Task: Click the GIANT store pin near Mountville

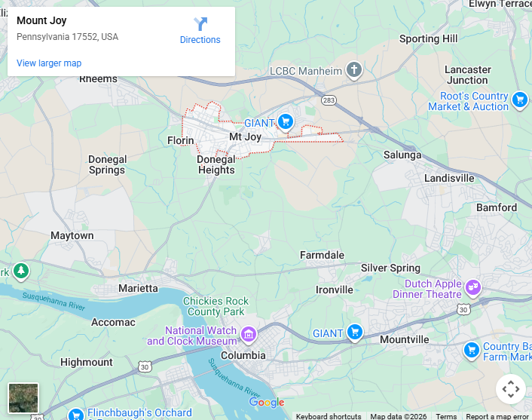Action: click(355, 333)
